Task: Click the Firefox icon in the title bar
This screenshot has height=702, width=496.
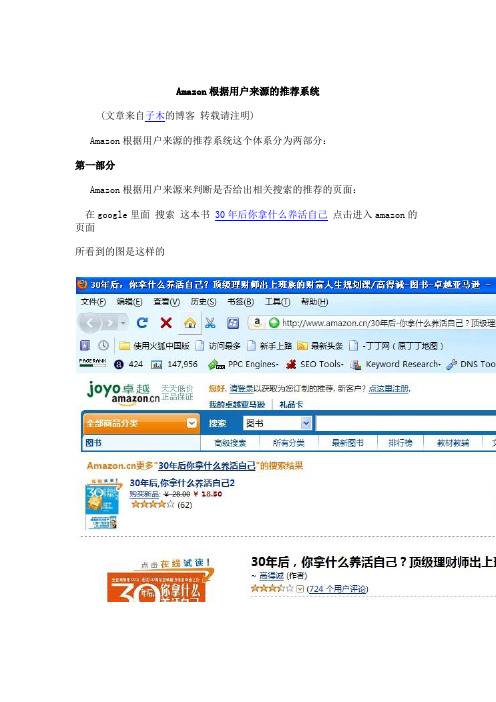Action: [x=82, y=284]
